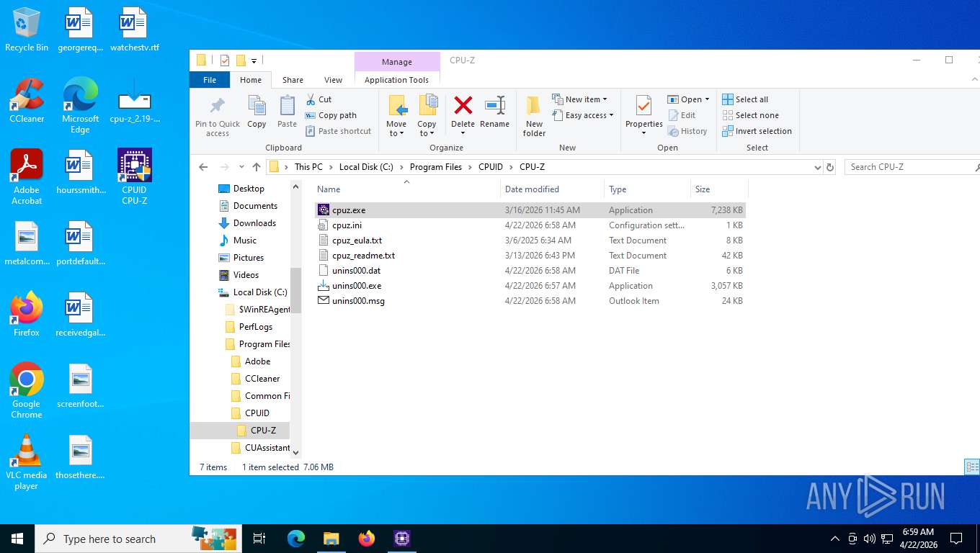The image size is (980, 553).
Task: Select the unins000.dat file
Action: (530, 271)
